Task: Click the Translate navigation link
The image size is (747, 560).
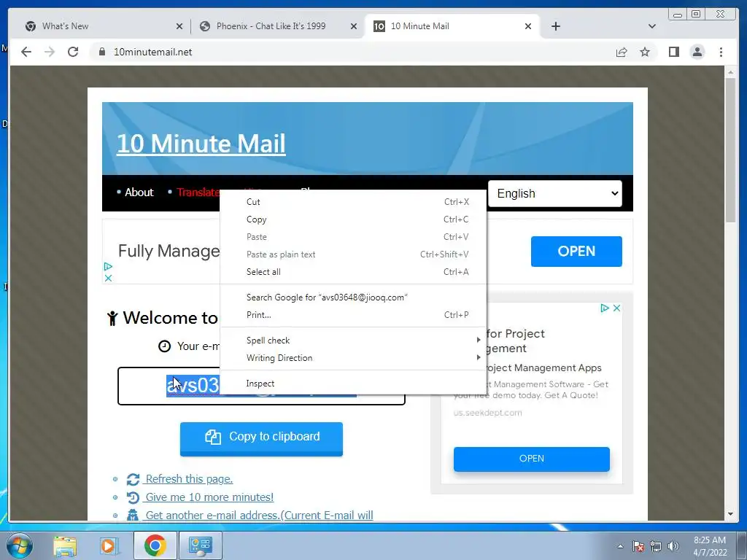Action: click(x=198, y=192)
